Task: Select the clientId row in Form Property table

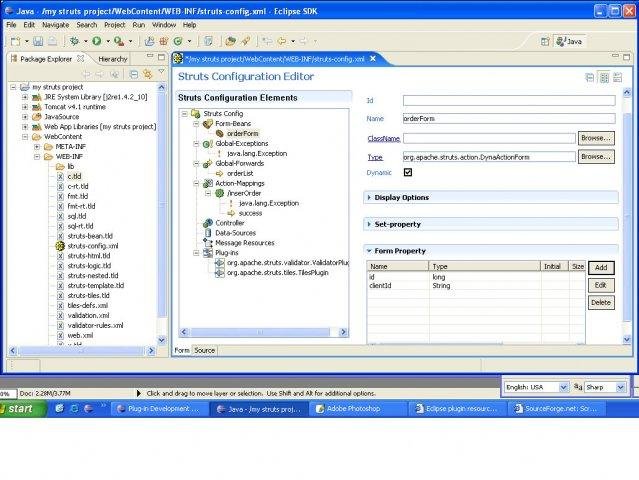Action: pos(476,286)
